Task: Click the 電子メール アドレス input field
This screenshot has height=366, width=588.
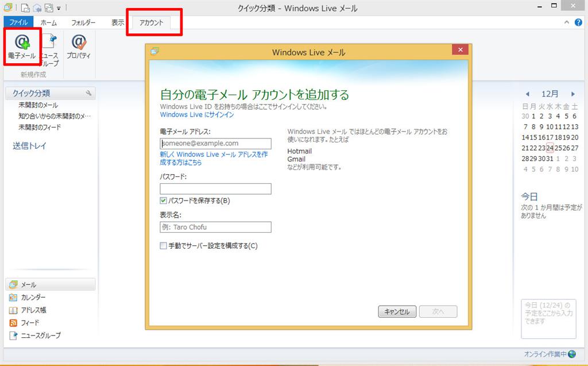Action: (x=216, y=144)
